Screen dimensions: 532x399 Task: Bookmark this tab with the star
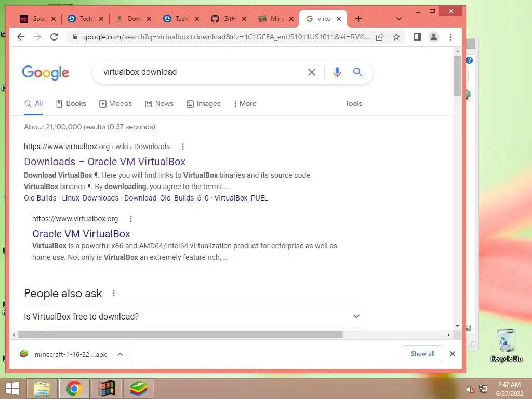pyautogui.click(x=396, y=37)
